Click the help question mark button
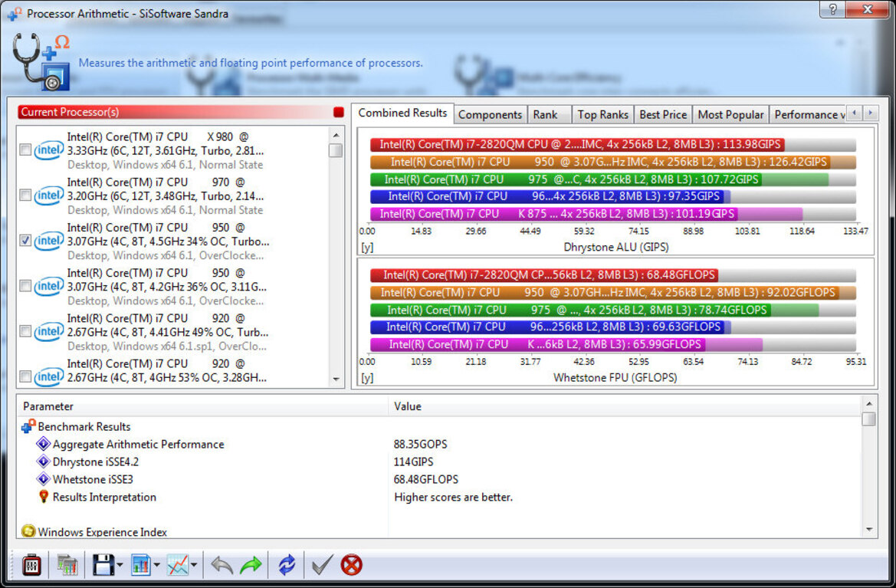896x588 pixels. click(x=833, y=9)
